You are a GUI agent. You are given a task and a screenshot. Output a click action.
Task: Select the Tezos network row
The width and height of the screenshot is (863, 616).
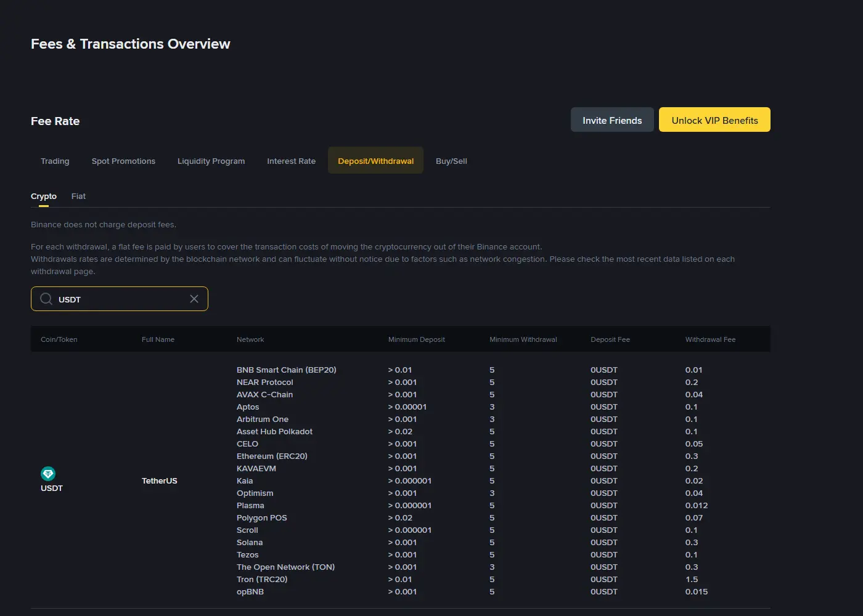pos(248,554)
